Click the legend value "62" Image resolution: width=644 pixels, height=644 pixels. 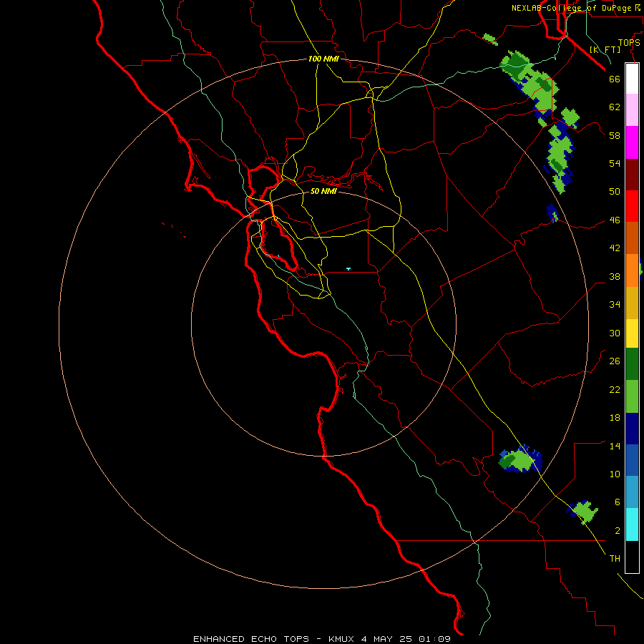(x=615, y=107)
